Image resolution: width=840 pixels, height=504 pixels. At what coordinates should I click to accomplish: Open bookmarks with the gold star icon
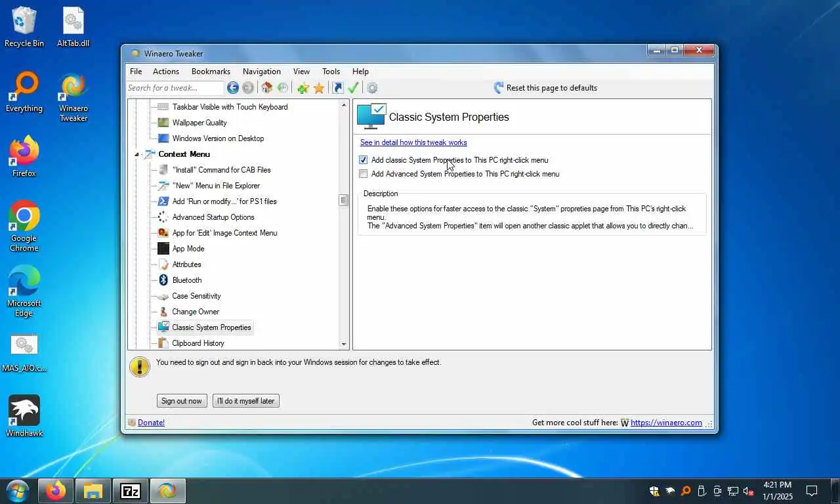[319, 88]
